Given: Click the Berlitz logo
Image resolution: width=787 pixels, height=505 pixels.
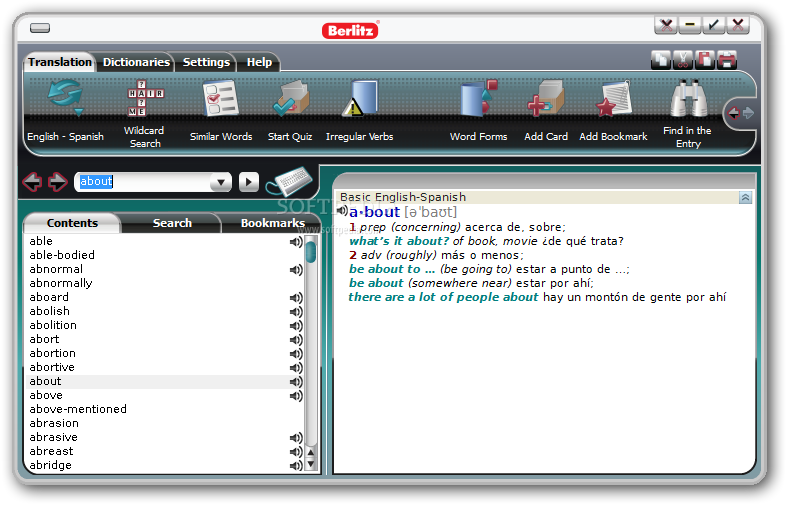Looking at the screenshot, I should click(350, 31).
